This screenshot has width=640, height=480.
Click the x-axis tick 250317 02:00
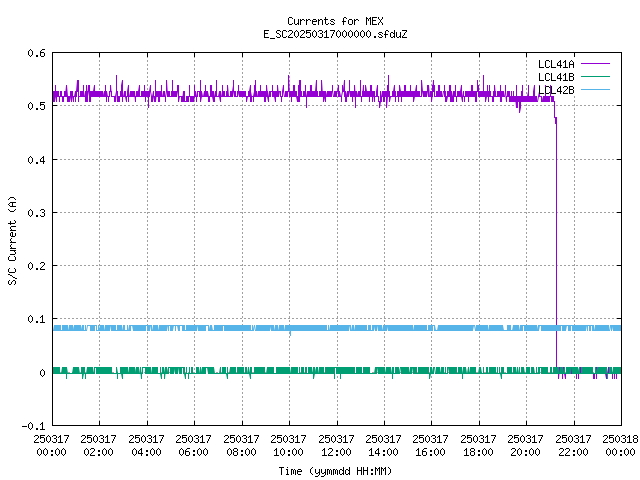tap(98, 445)
